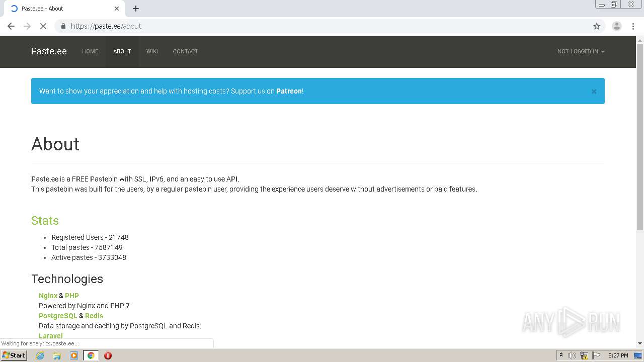Go back with the browser back arrow

pos(11,26)
